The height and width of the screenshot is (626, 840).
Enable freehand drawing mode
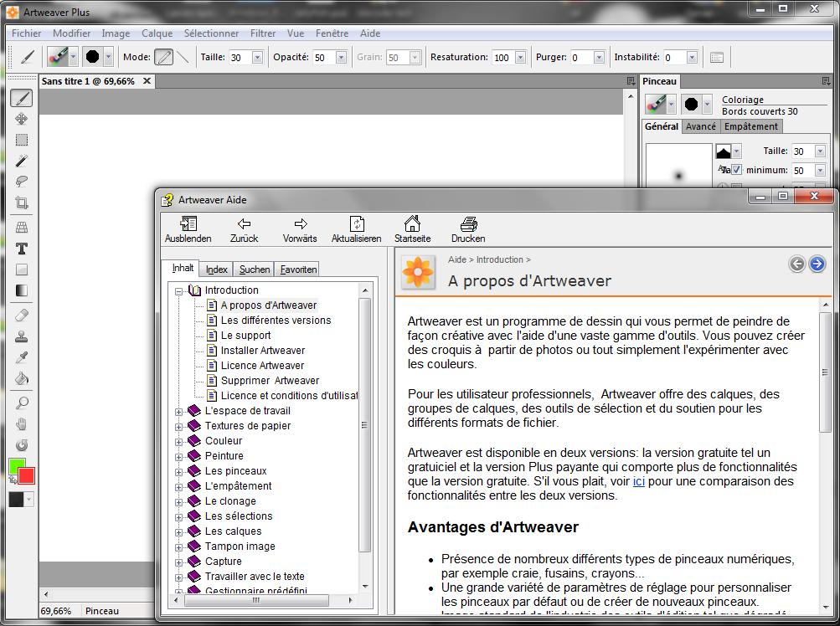[164, 58]
